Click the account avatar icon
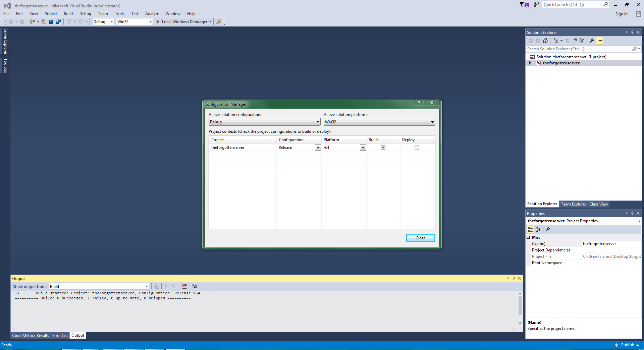This screenshot has height=350, width=644. [638, 14]
